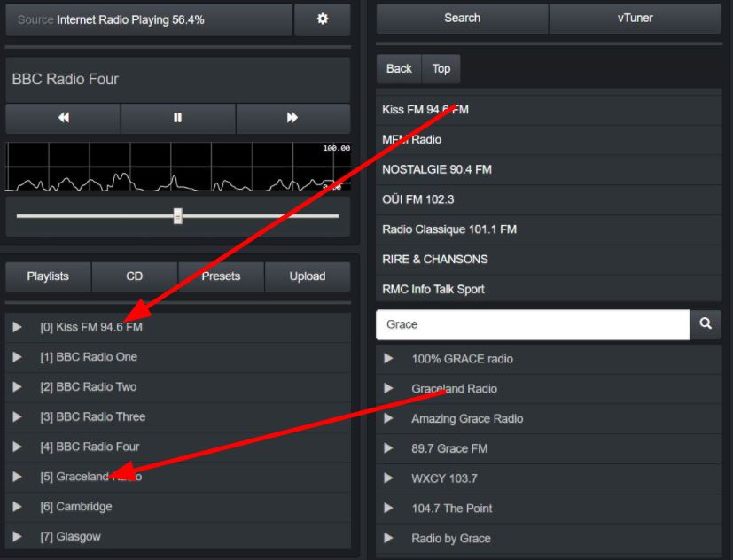Viewport: 733px width, 560px height.
Task: Open the Search tab
Action: click(462, 19)
